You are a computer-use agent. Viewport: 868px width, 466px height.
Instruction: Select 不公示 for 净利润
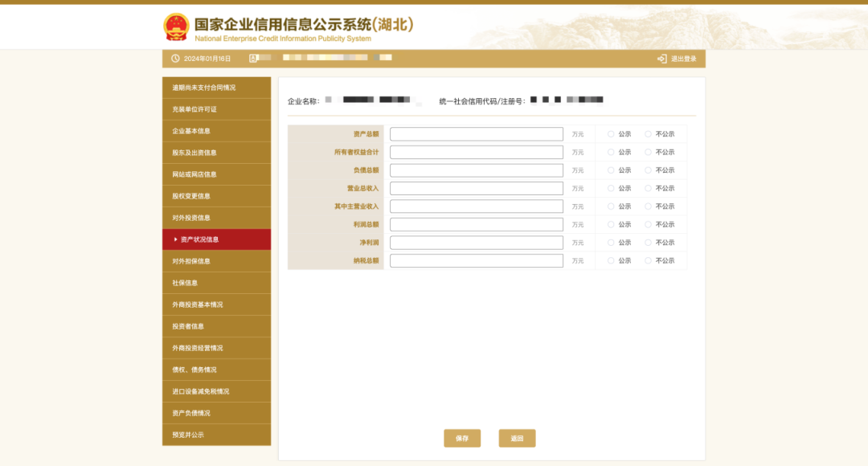[x=649, y=243]
